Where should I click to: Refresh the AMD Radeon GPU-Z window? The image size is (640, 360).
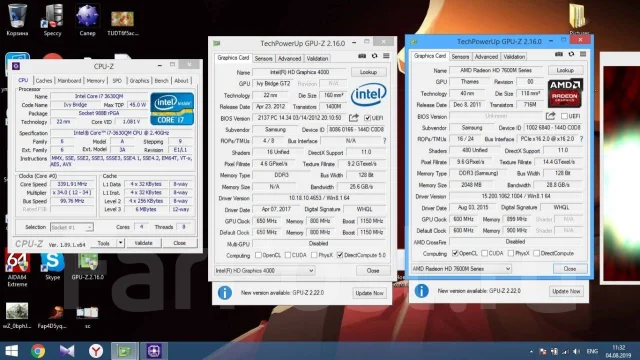(571, 54)
